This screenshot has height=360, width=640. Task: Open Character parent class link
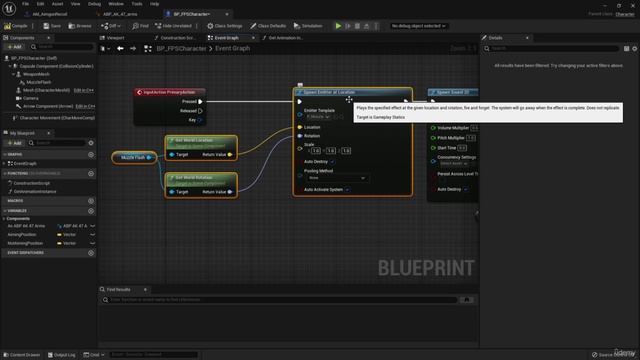pos(625,14)
